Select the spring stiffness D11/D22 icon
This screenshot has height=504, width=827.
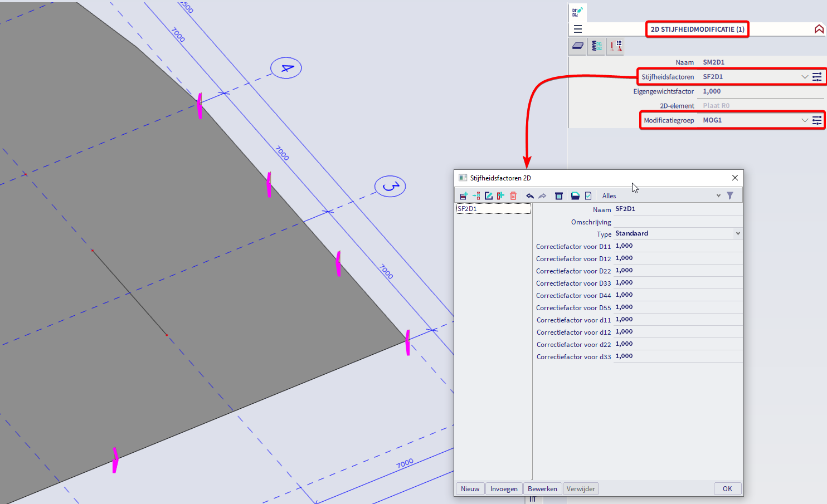[596, 46]
